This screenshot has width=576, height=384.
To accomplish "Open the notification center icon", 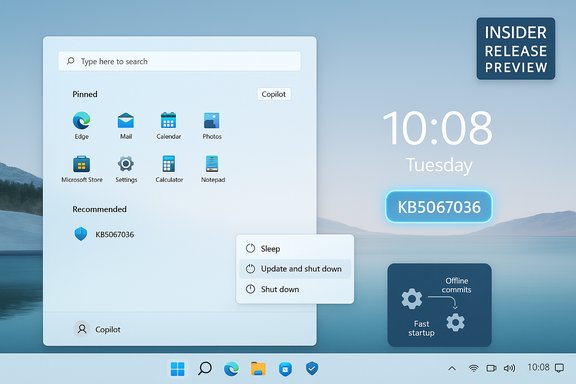I will (x=559, y=368).
